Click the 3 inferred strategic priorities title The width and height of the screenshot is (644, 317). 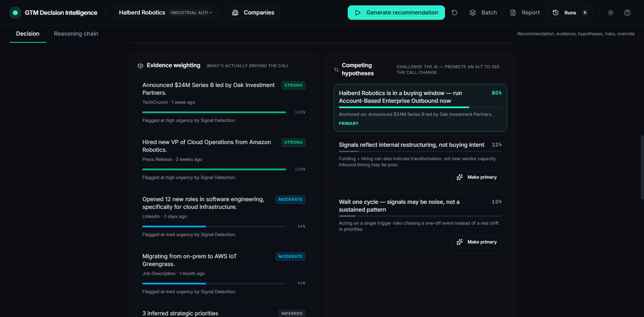(x=180, y=313)
